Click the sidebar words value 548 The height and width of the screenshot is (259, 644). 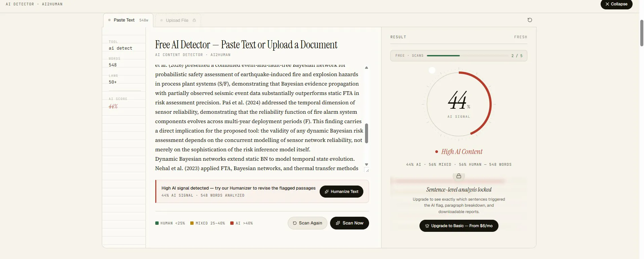point(113,65)
